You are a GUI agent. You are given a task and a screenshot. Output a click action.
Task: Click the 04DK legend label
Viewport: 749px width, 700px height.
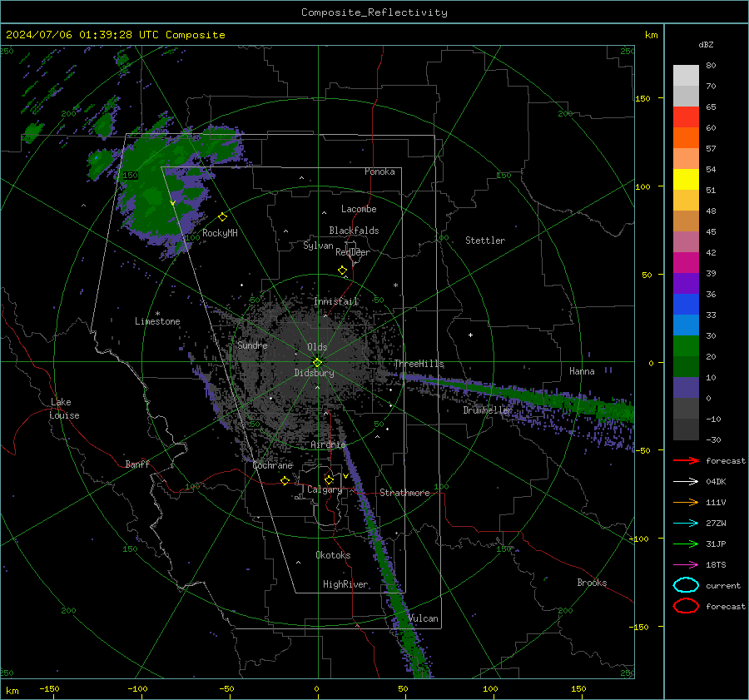[716, 482]
